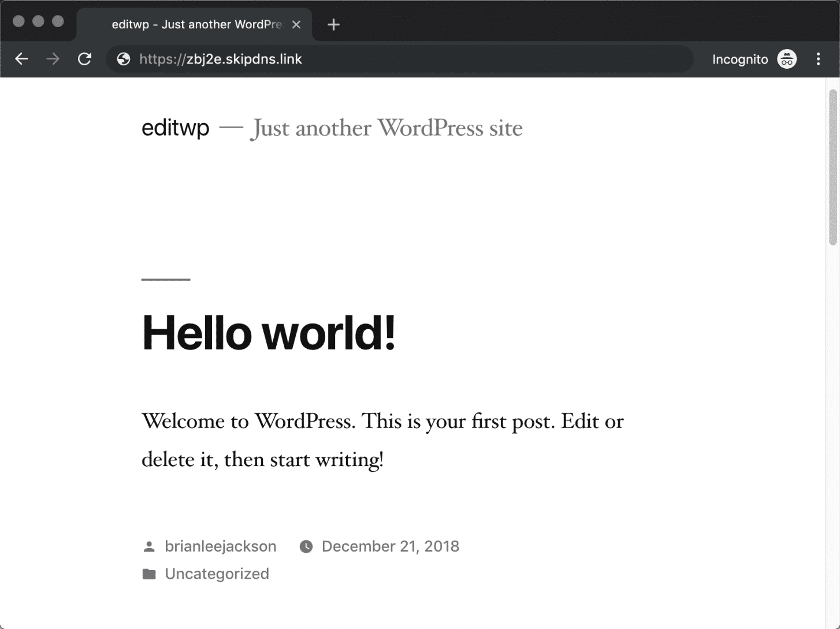Reload the current page
Viewport: 840px width, 629px height.
point(84,59)
